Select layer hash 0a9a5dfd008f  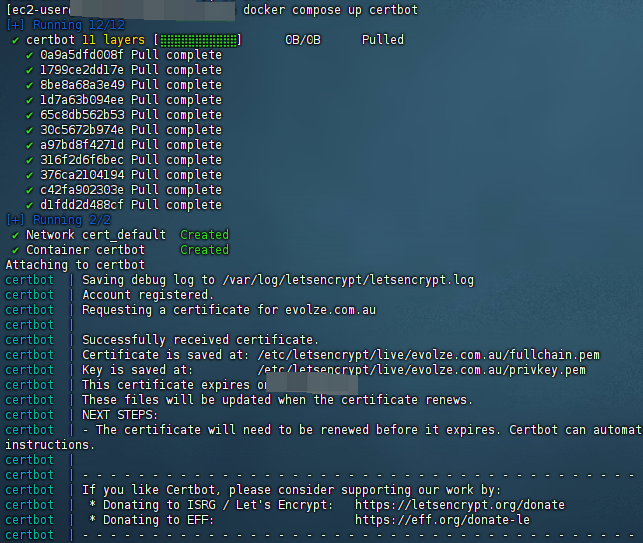(82, 55)
